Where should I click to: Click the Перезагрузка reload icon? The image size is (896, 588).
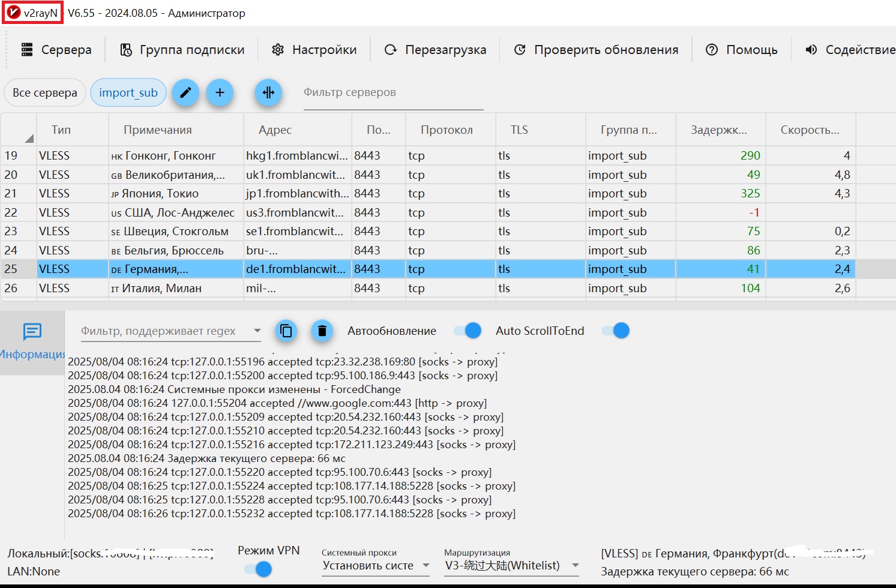click(391, 50)
